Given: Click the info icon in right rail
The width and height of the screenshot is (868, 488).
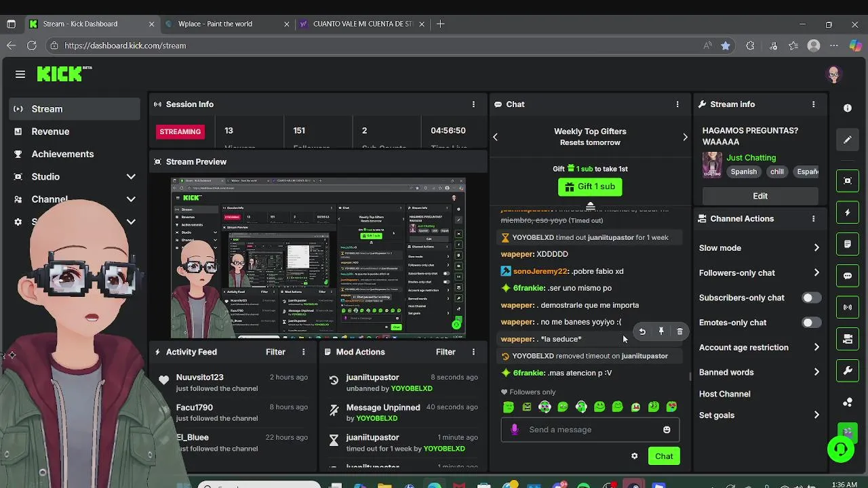Looking at the screenshot, I should click(848, 108).
